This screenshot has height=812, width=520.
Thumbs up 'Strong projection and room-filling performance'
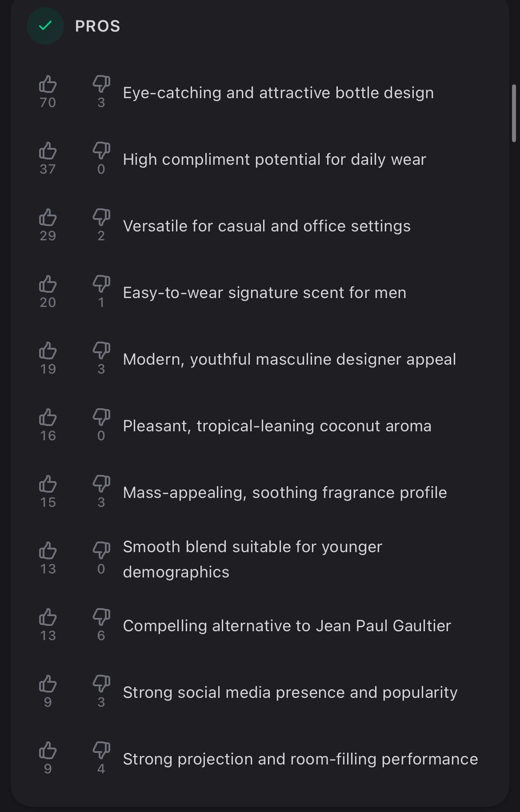click(48, 750)
